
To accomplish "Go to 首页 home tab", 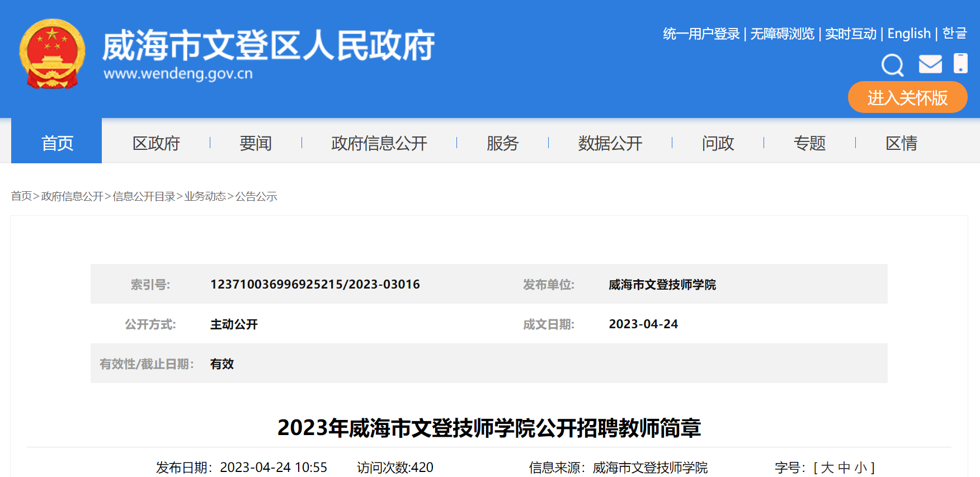I will [x=57, y=143].
